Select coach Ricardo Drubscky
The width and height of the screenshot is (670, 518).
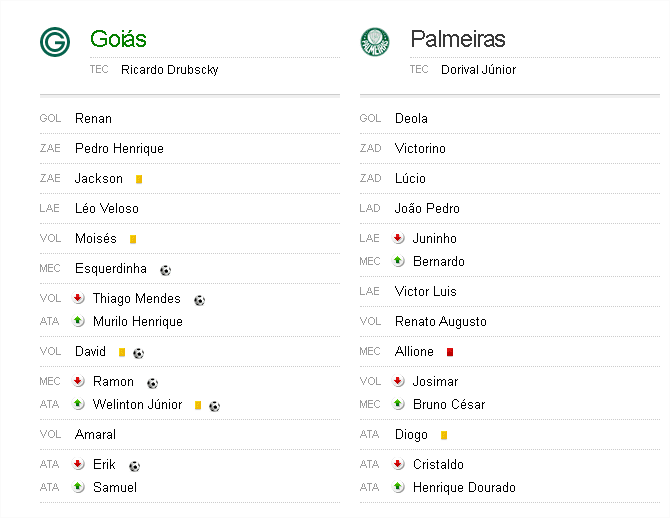coord(170,70)
